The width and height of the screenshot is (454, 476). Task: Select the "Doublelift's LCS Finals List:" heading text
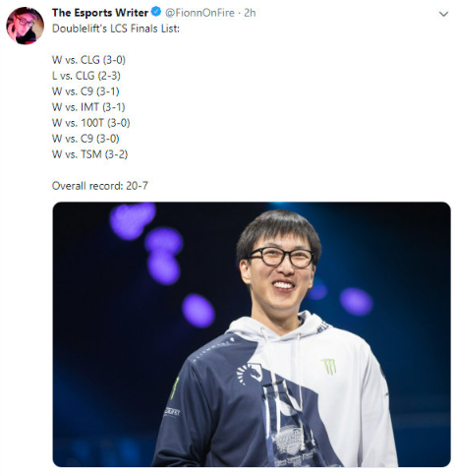[x=116, y=29]
